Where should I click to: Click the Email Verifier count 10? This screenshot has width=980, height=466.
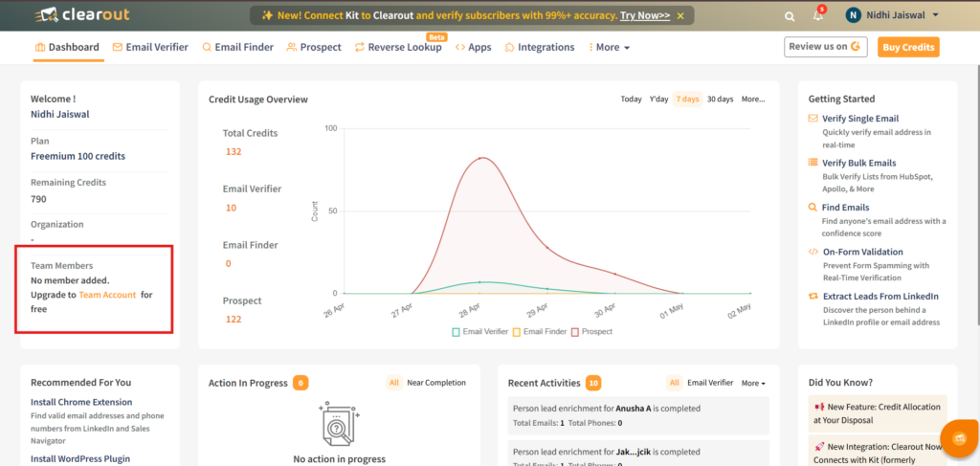pos(232,208)
